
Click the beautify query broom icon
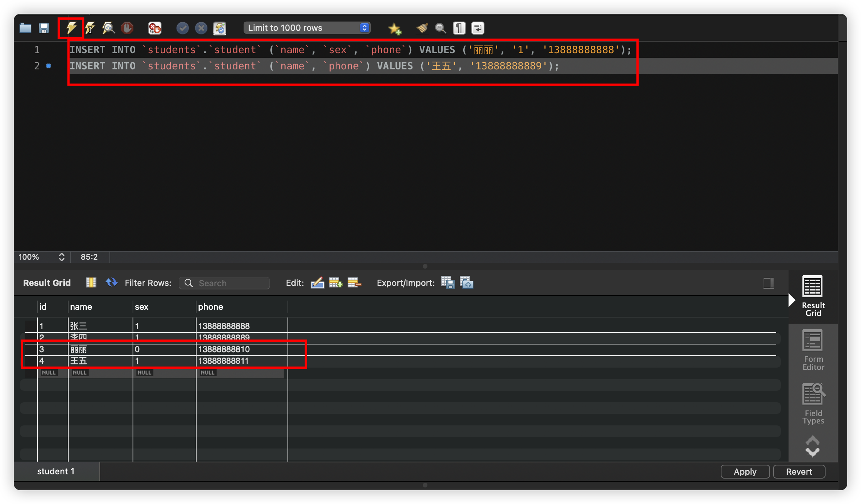coord(422,28)
